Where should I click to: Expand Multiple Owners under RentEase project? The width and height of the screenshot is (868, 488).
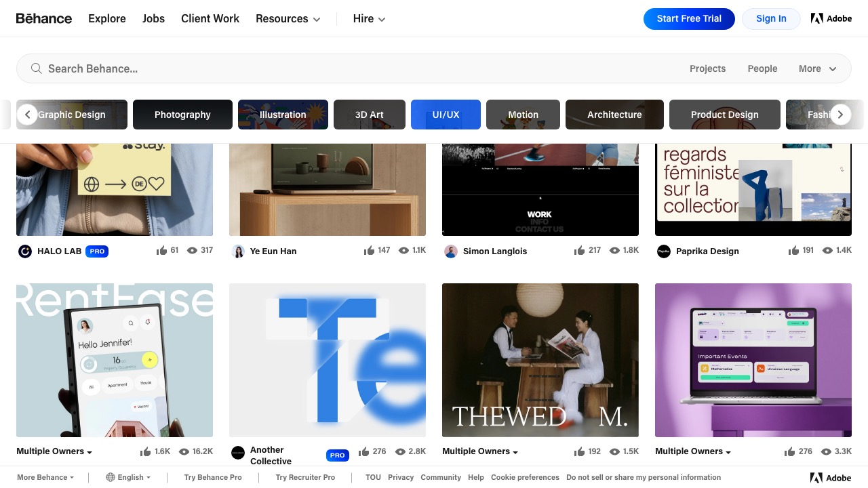click(x=54, y=451)
